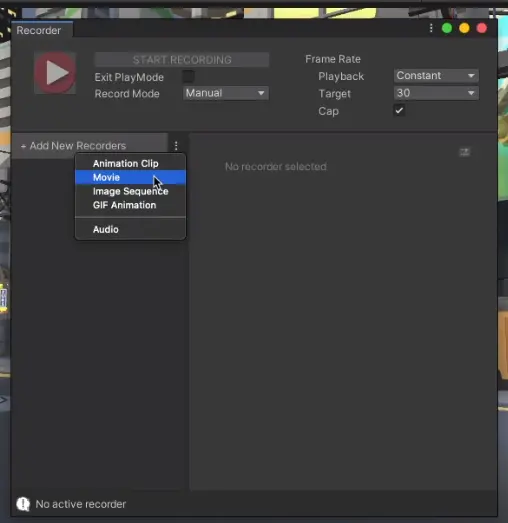Select Animation Clip from the menu
This screenshot has height=523, width=508.
[130, 163]
